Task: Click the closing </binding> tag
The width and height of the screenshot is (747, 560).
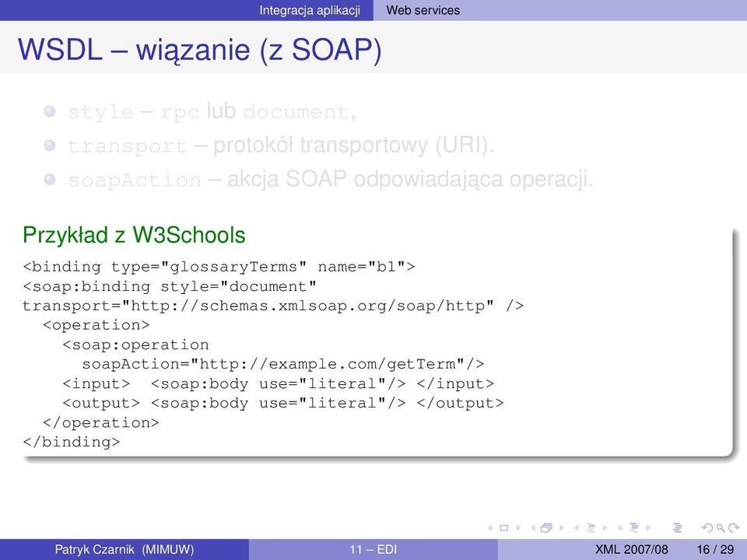Action: point(72,443)
